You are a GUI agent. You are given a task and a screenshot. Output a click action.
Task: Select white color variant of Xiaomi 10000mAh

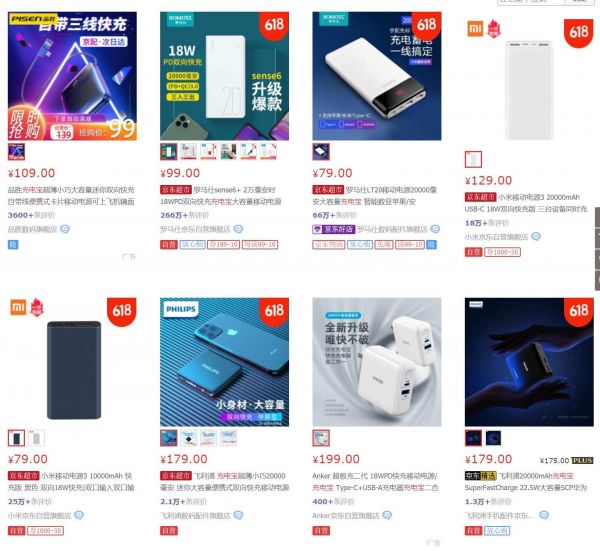pos(36,439)
